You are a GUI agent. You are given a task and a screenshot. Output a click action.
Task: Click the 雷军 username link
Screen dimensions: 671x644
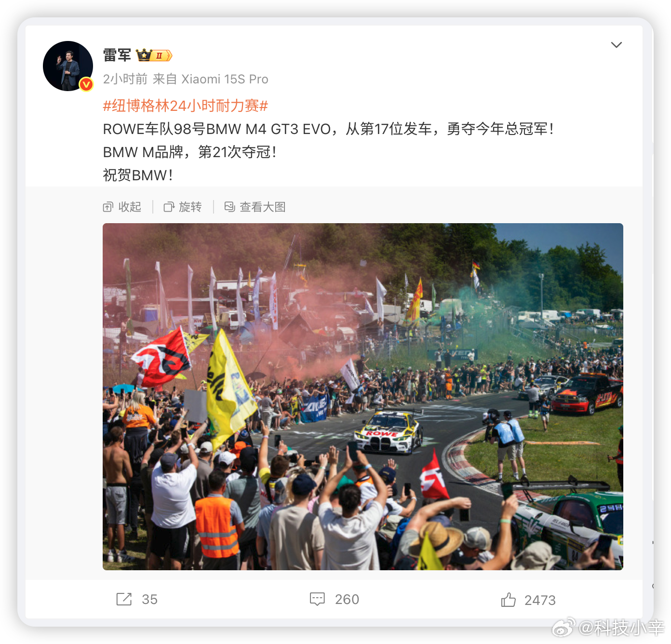pyautogui.click(x=117, y=55)
